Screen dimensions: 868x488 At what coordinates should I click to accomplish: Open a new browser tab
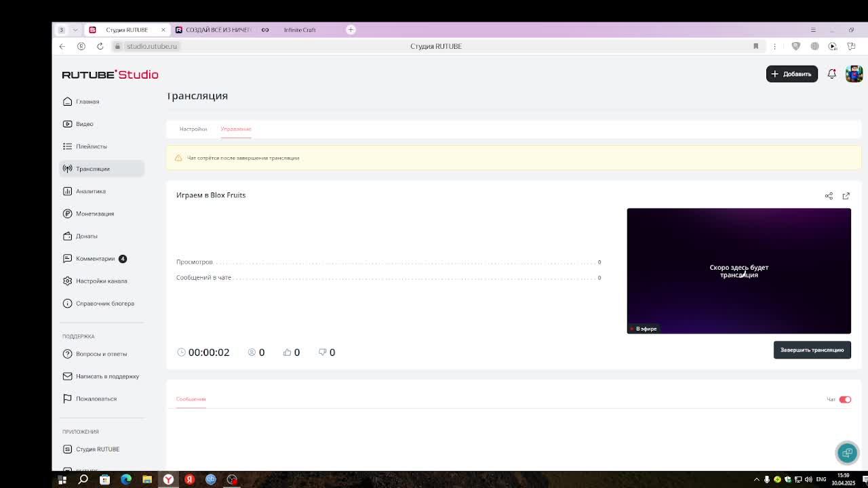[351, 30]
